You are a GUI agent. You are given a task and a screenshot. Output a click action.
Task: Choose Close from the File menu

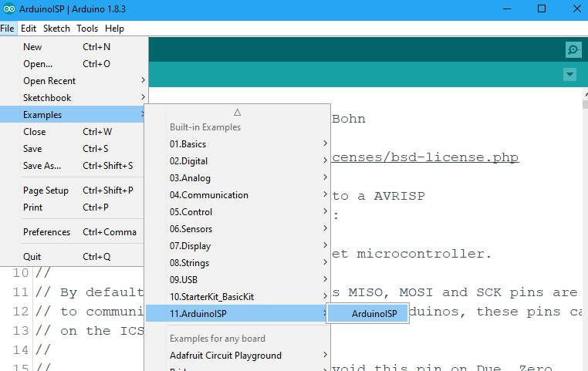coord(72,132)
